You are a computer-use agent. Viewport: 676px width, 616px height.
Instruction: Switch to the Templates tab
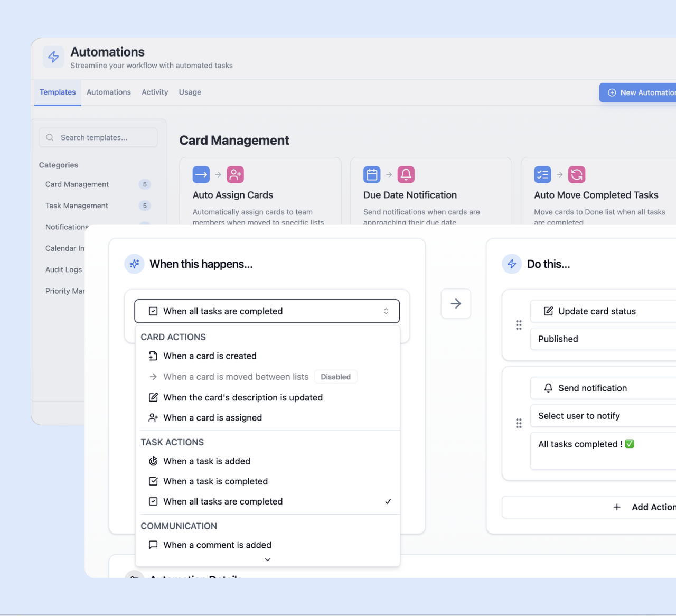coord(58,92)
